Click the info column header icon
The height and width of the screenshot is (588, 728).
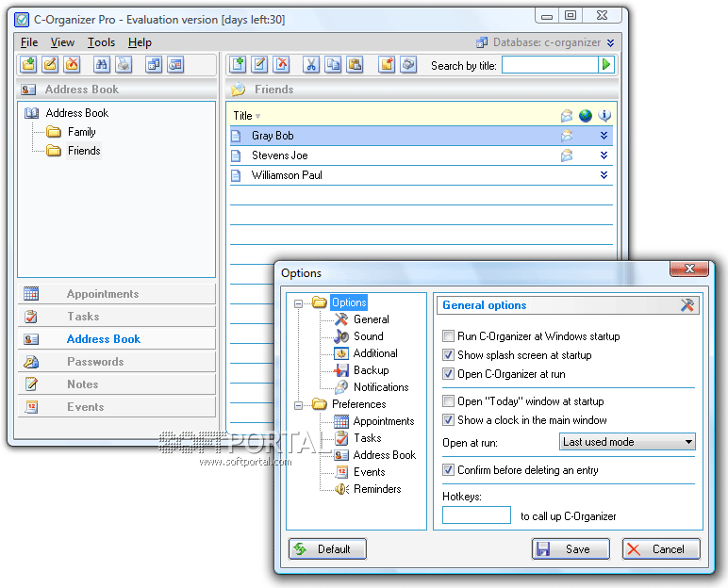604,116
